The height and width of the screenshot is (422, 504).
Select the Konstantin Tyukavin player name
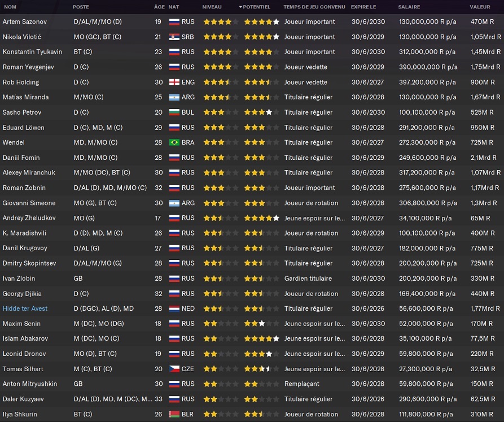click(x=32, y=52)
